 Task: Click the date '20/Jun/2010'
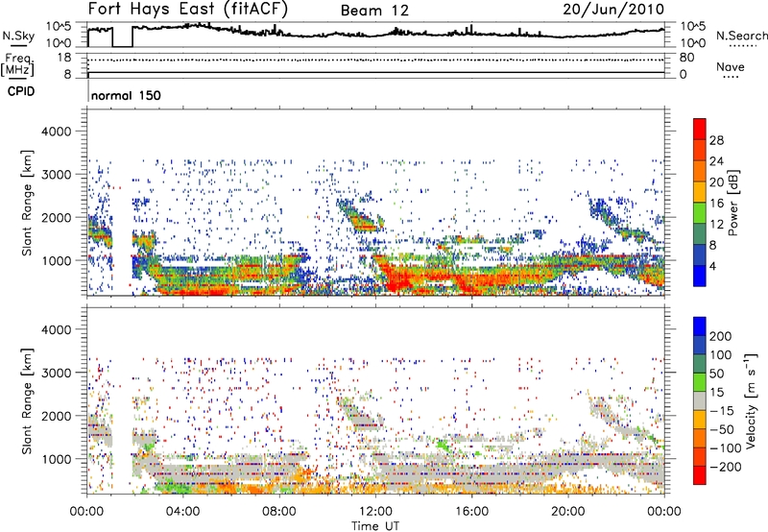tap(613, 9)
